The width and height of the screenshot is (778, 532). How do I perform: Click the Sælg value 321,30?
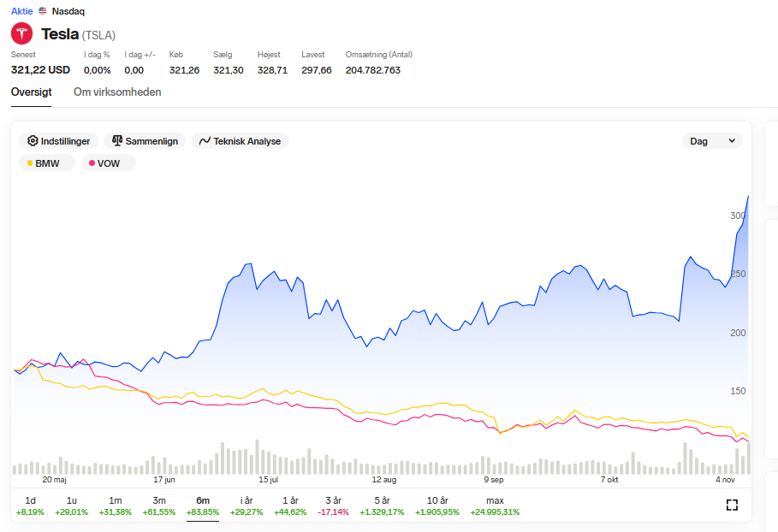tap(229, 70)
